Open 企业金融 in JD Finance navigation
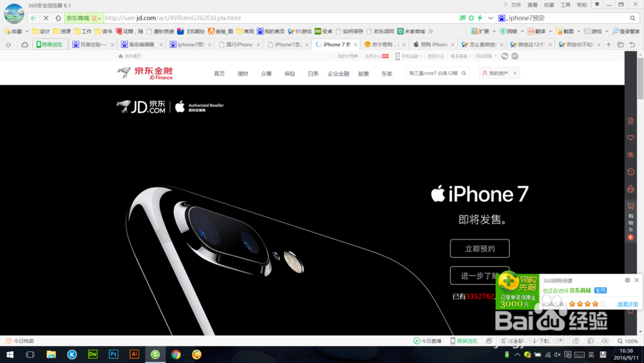The height and width of the screenshot is (363, 644). (339, 74)
